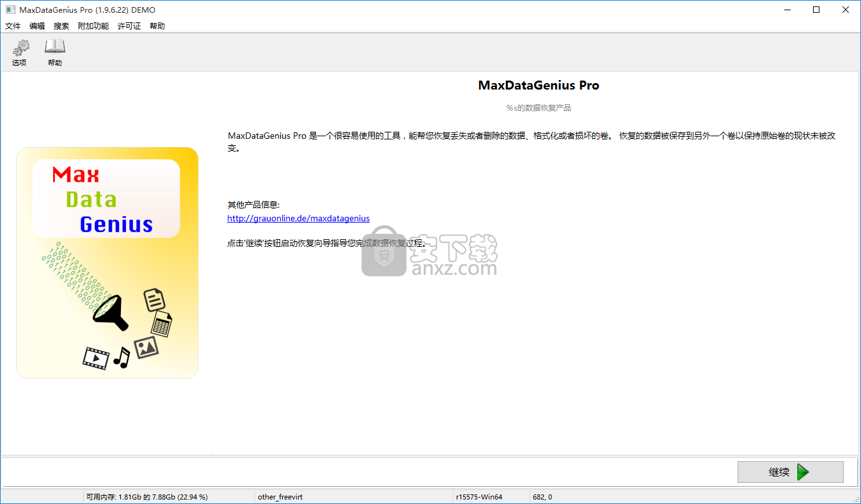Click the r15575-Win64 status bar entry
861x504 pixels.
click(479, 496)
